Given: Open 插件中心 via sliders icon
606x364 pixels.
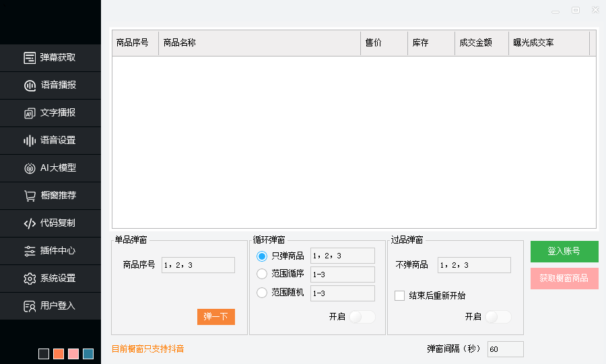Looking at the screenshot, I should tap(30, 251).
